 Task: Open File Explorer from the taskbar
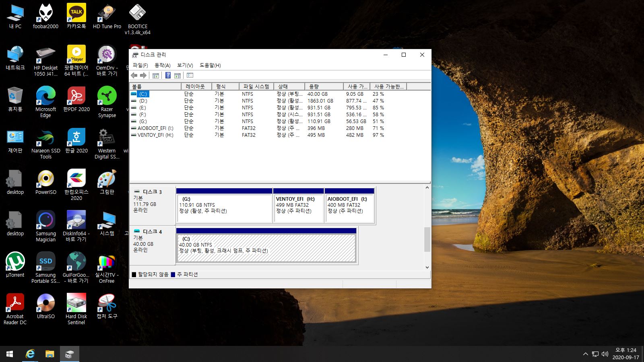50,354
